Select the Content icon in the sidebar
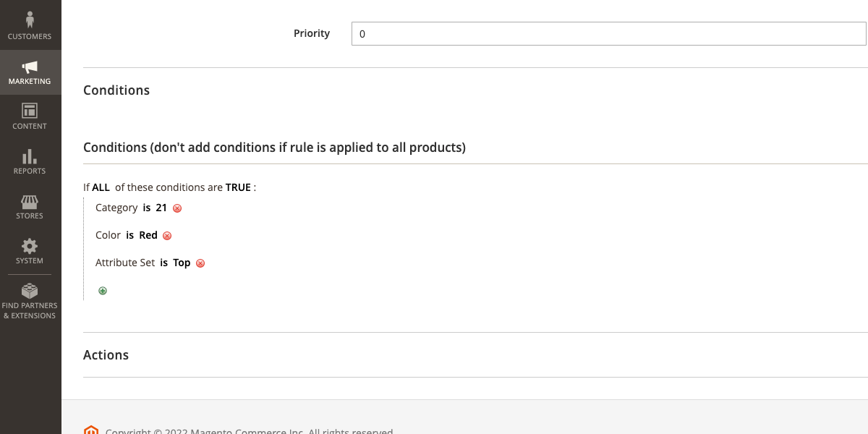 [30, 116]
